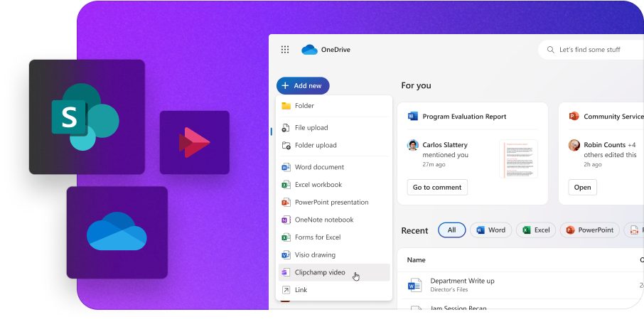Viewport: 644px width, 322px height.
Task: Open Program Evaluation Report document thumbnail
Action: [x=518, y=159]
